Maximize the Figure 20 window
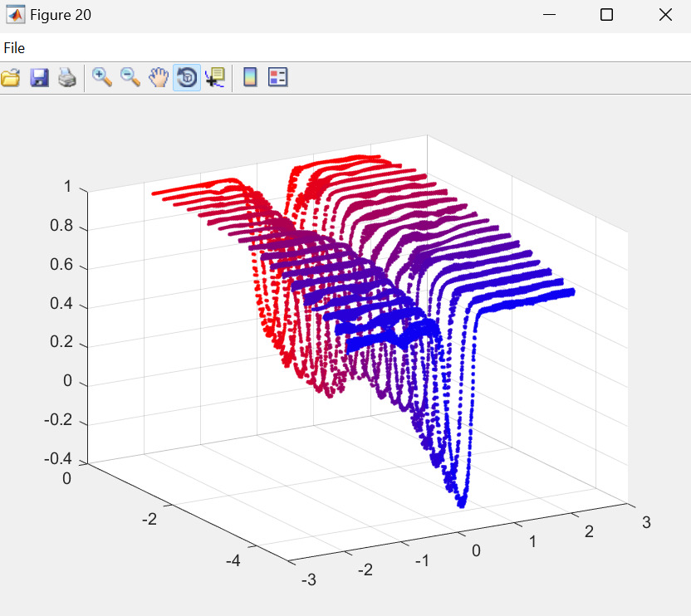Image resolution: width=691 pixels, height=616 pixels. coord(606,15)
